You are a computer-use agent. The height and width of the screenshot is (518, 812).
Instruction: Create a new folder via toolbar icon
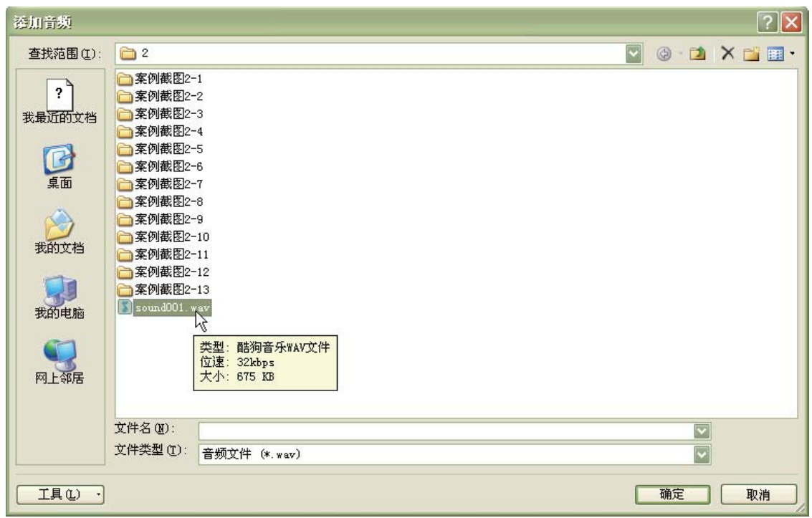pos(751,53)
